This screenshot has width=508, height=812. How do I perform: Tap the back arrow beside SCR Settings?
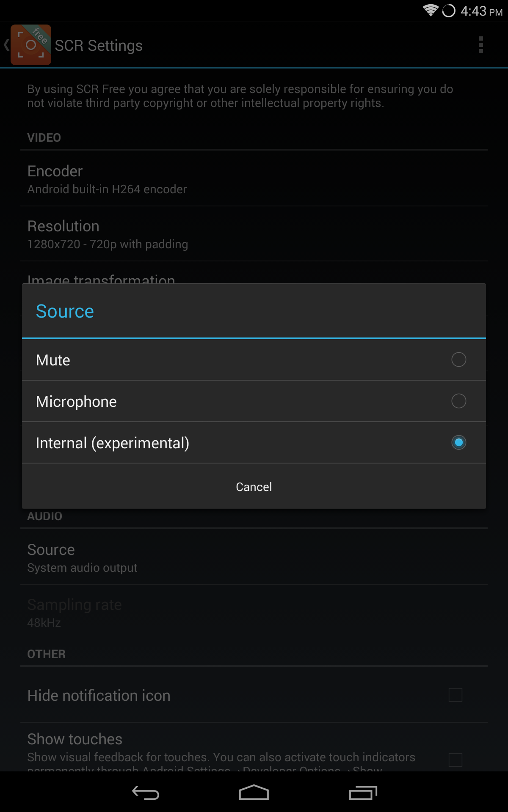click(x=6, y=44)
